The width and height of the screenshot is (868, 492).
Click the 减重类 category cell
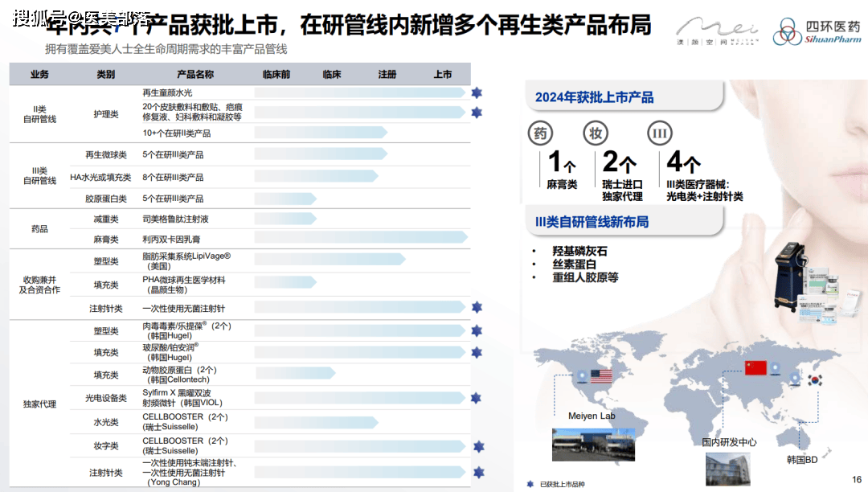pos(106,219)
